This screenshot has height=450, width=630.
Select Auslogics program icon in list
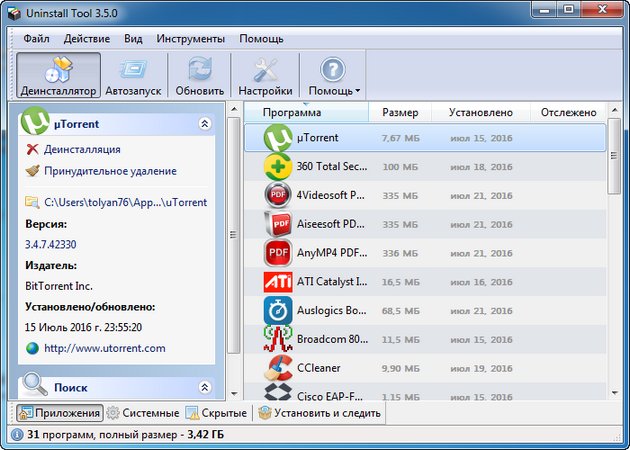coord(277,310)
